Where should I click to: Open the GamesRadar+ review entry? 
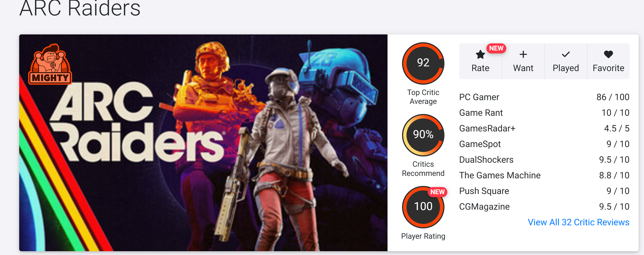544,128
